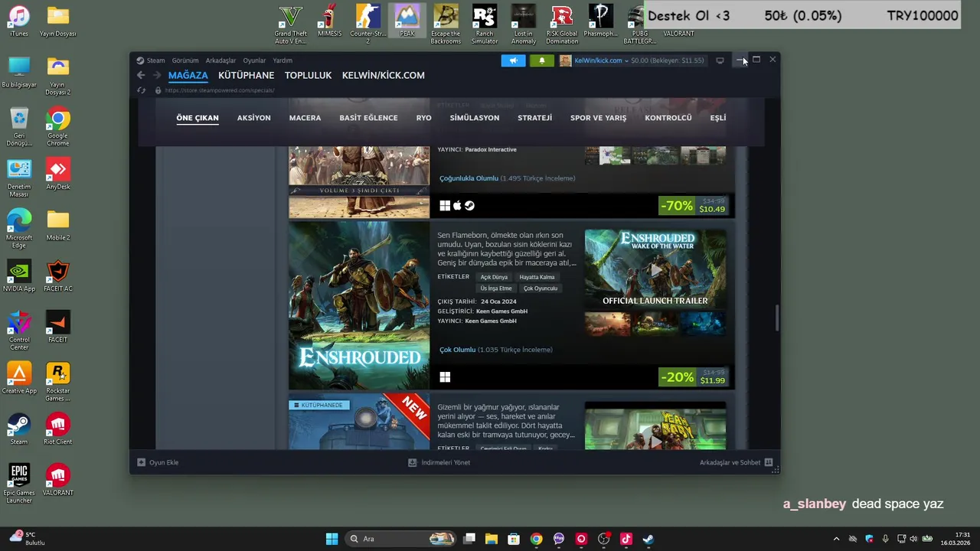Reload the Steam store page
980x551 pixels.
point(142,90)
